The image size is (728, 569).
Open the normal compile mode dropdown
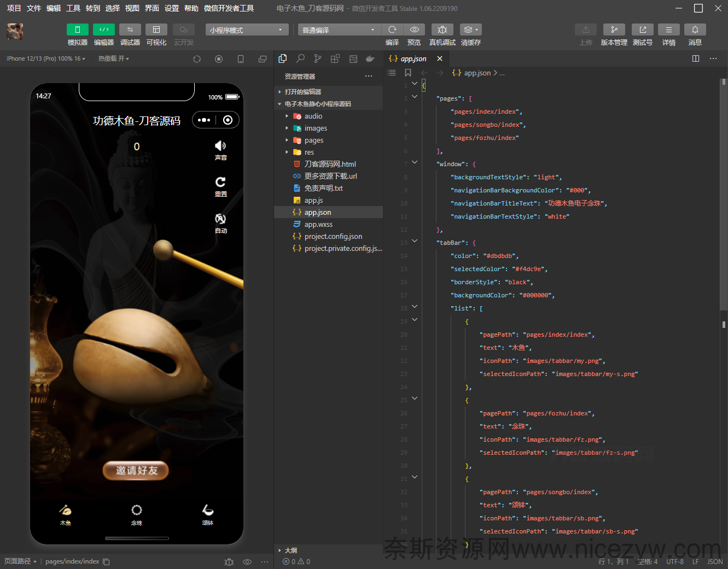click(x=339, y=30)
